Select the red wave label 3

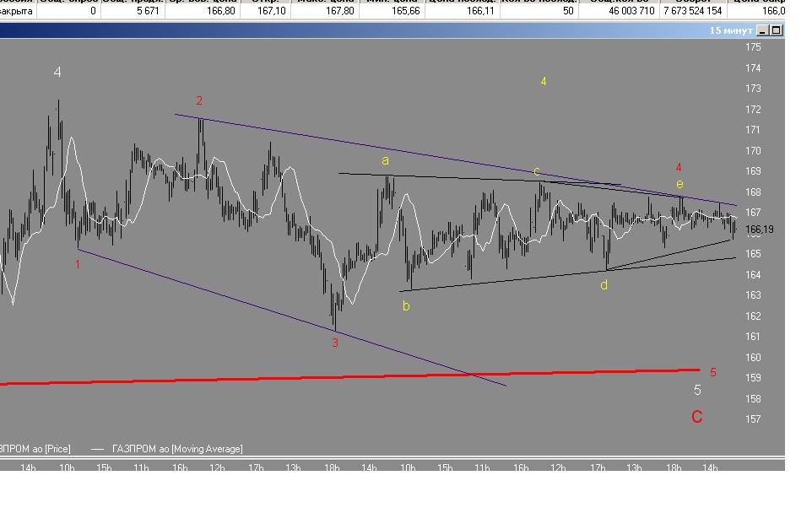coord(335,343)
